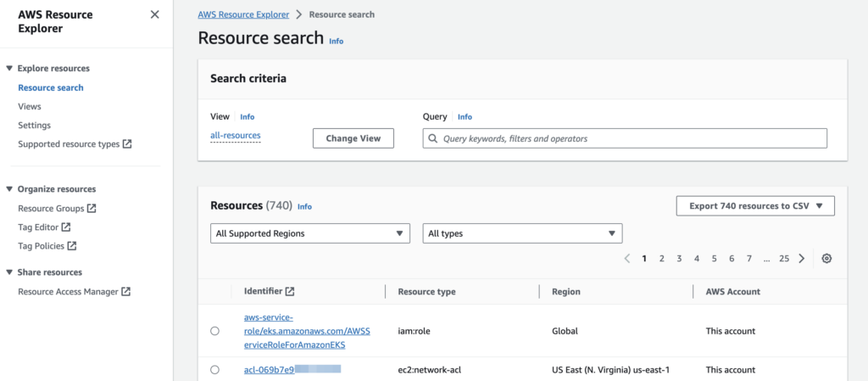This screenshot has width=868, height=381.
Task: Open Info next to Resource search heading
Action: (x=336, y=41)
